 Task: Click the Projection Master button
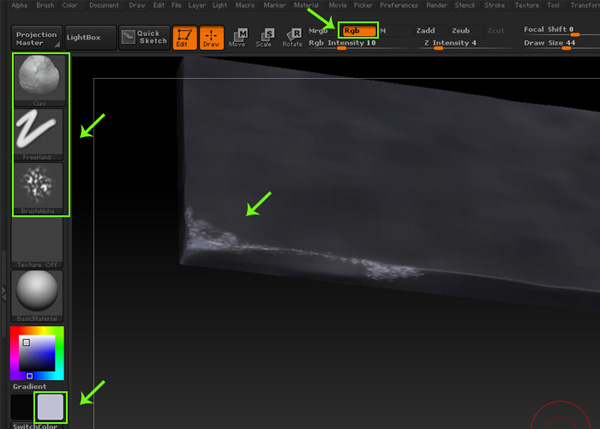pyautogui.click(x=34, y=38)
